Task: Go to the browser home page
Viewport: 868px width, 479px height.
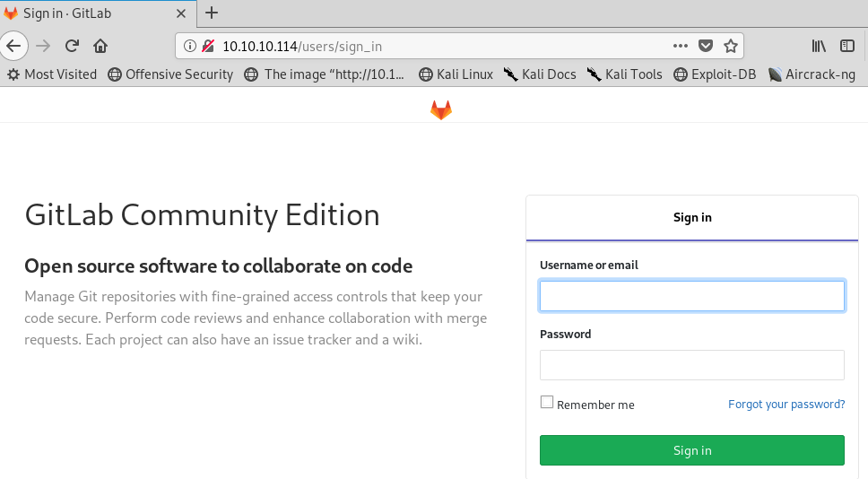Action: coord(100,46)
